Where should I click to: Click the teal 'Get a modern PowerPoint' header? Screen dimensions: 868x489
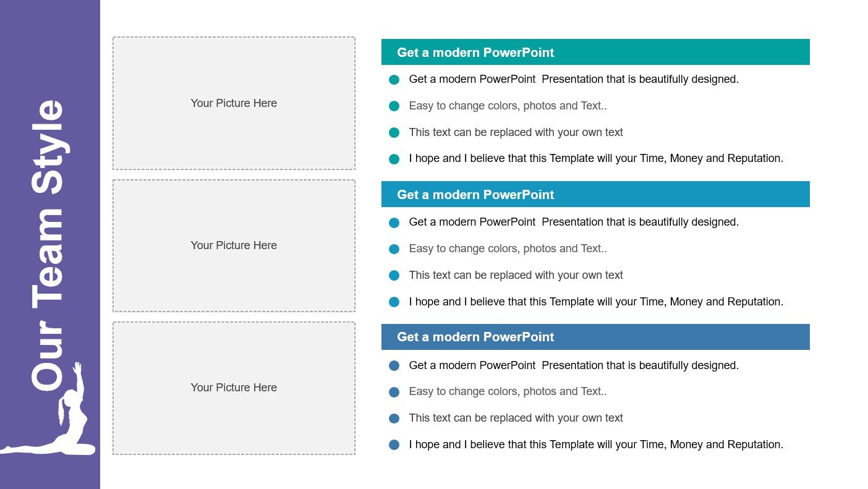click(595, 52)
